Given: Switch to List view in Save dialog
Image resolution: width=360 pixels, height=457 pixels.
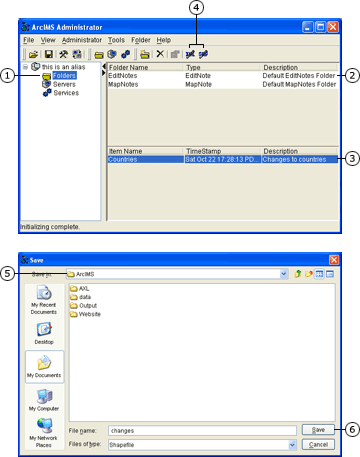Looking at the screenshot, I should (319, 274).
